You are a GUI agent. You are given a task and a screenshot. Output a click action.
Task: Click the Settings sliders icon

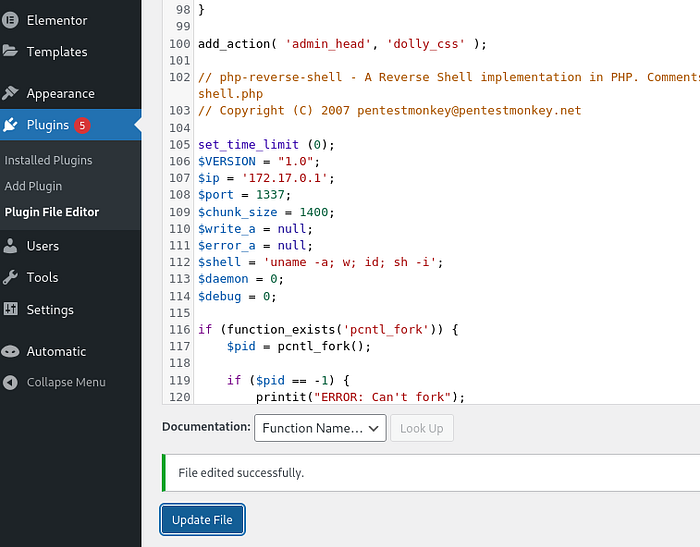(x=10, y=309)
